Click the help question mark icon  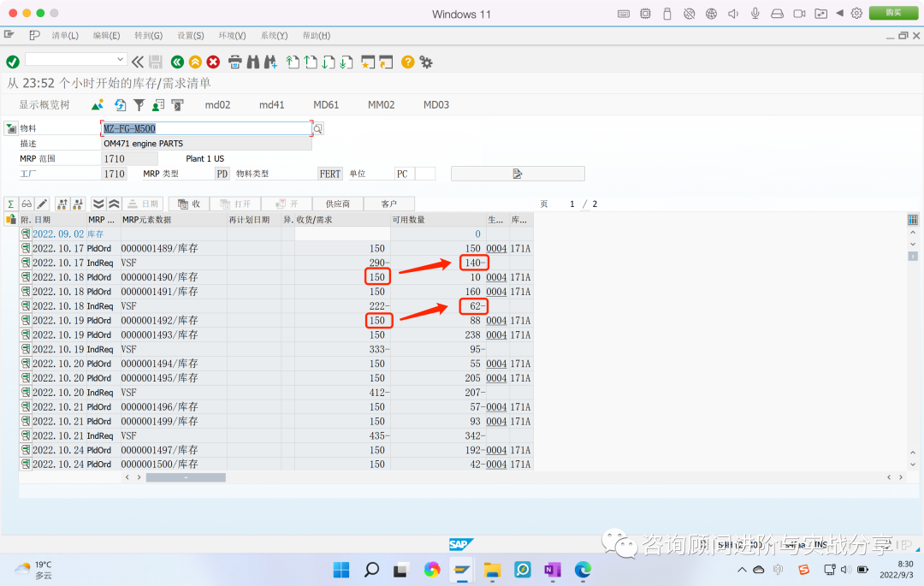[408, 62]
